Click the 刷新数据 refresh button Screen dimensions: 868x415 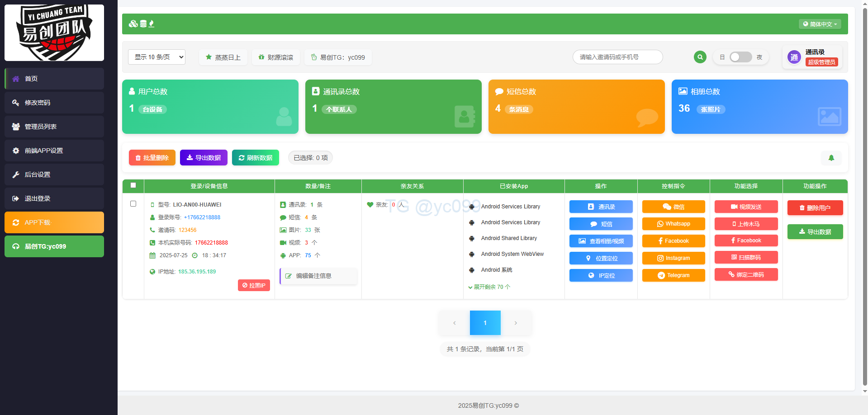click(x=255, y=157)
